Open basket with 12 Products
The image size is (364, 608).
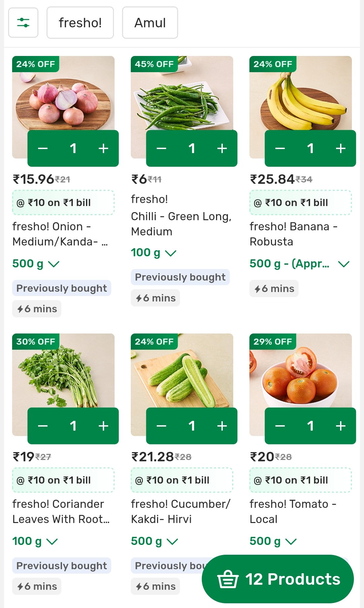coord(278,579)
